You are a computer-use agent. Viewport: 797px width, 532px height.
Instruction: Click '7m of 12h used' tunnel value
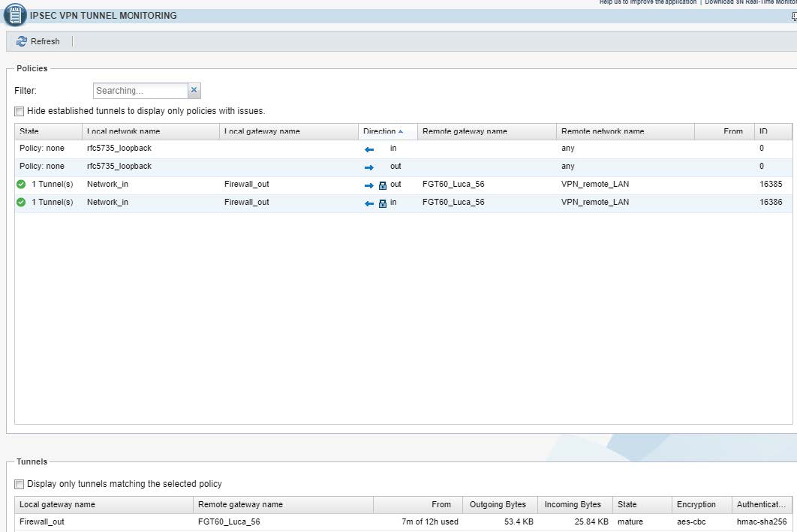430,521
